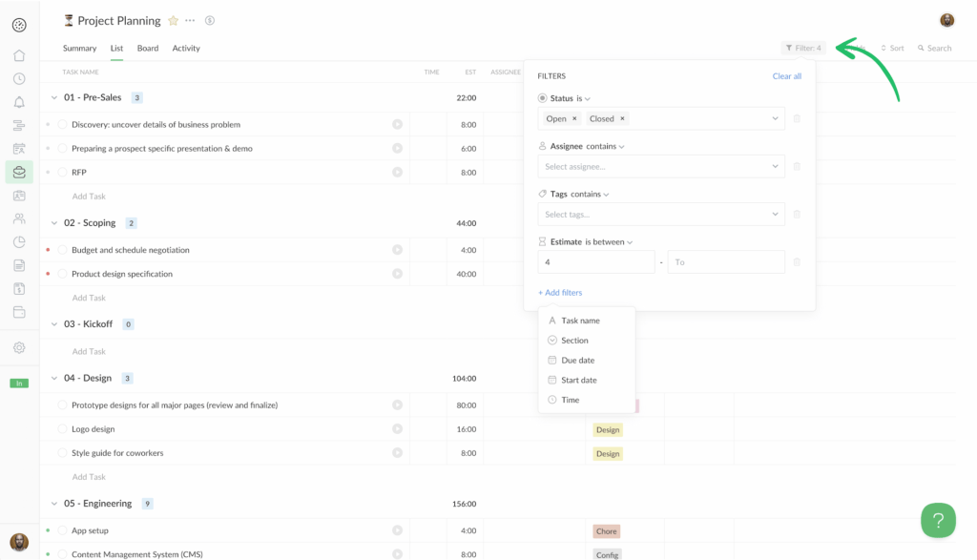Mark the RFP task complete

tap(61, 172)
